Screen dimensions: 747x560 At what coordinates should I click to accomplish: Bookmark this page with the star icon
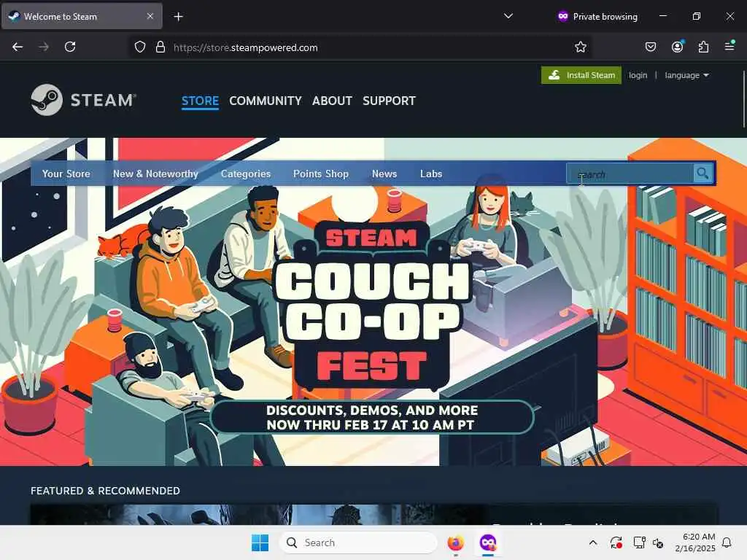pyautogui.click(x=580, y=47)
